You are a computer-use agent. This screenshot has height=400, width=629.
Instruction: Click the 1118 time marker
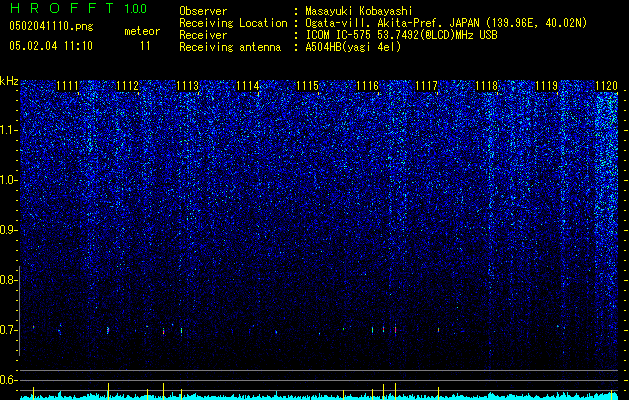tap(487, 86)
